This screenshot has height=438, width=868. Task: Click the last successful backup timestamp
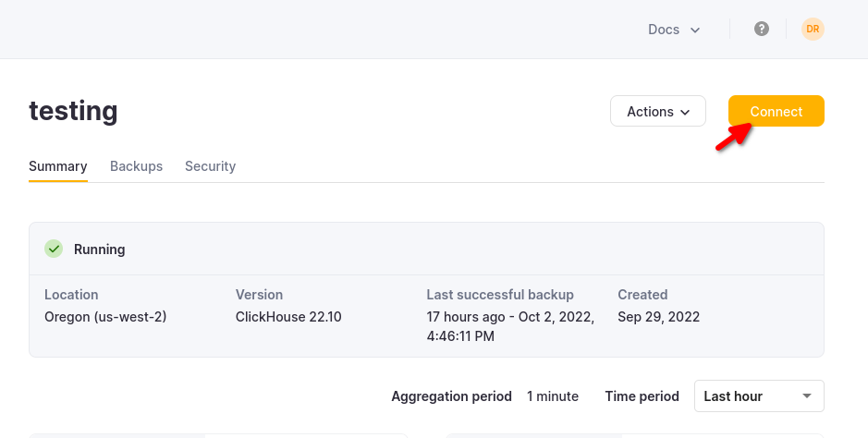point(509,326)
